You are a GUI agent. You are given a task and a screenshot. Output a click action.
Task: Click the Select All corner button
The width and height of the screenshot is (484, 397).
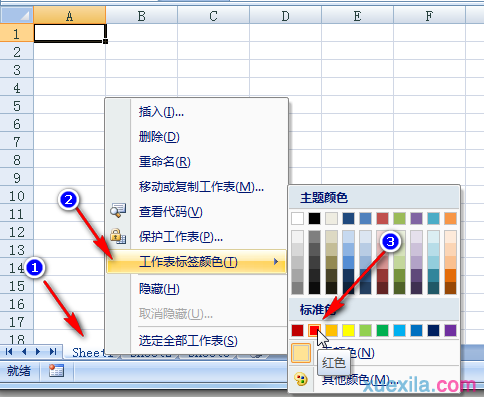point(17,15)
